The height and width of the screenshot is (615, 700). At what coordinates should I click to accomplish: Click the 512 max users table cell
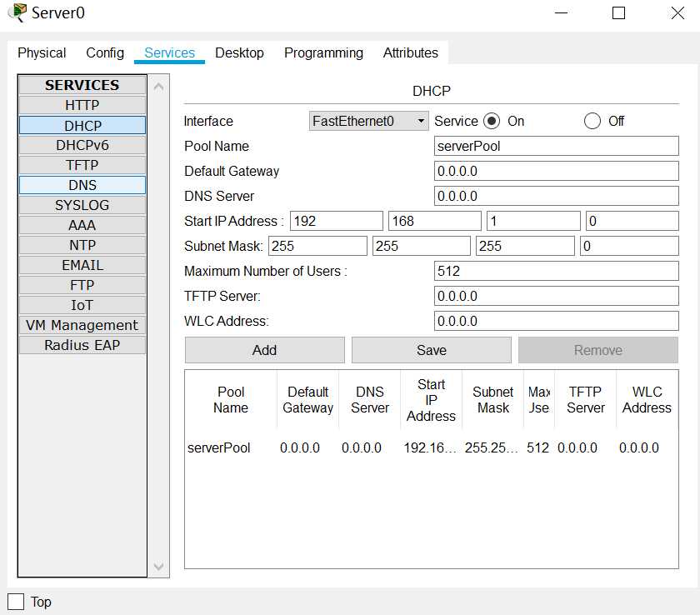click(538, 447)
